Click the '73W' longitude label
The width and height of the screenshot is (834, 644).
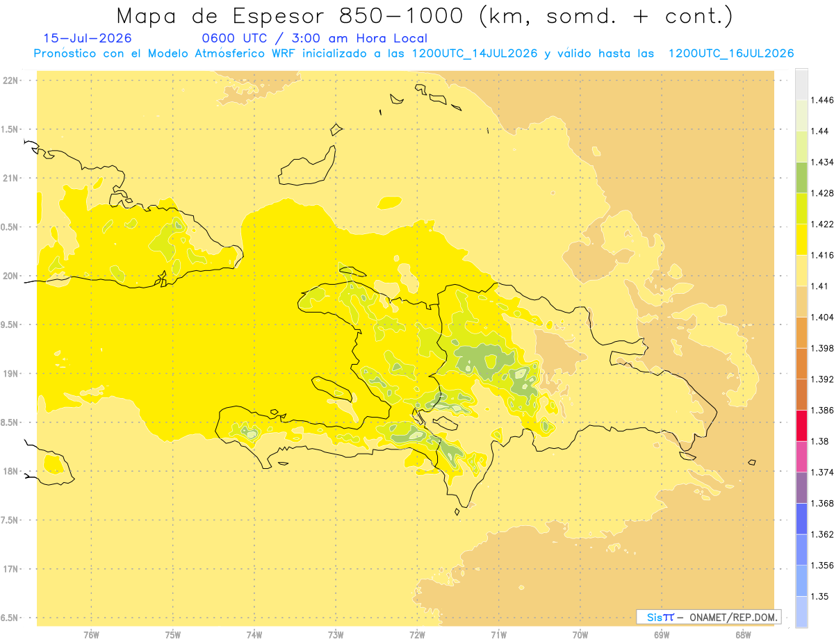tap(336, 634)
